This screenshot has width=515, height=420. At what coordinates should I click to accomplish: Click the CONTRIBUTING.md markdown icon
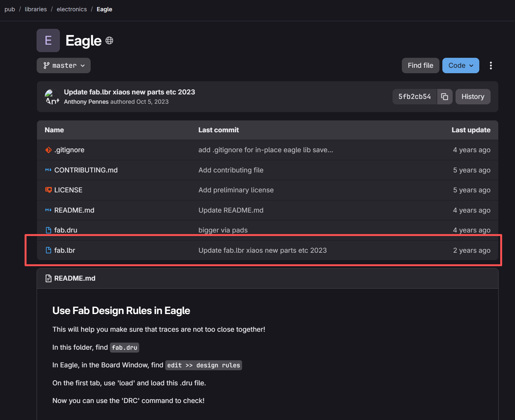tap(49, 170)
